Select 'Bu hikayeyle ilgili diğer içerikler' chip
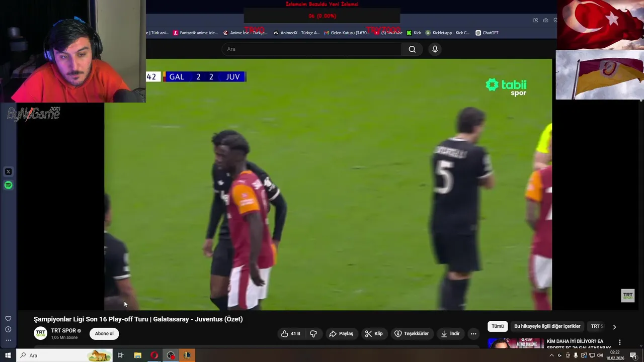Image resolution: width=644 pixels, height=362 pixels. point(547,326)
